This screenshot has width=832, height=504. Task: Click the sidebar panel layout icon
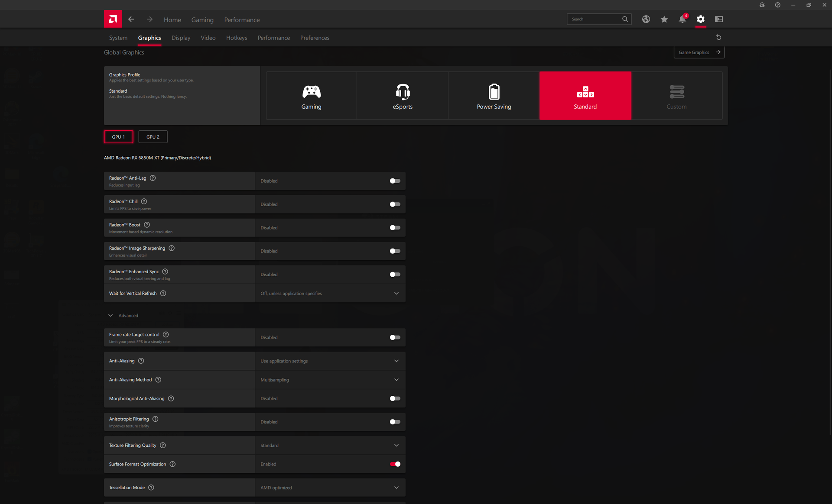719,19
